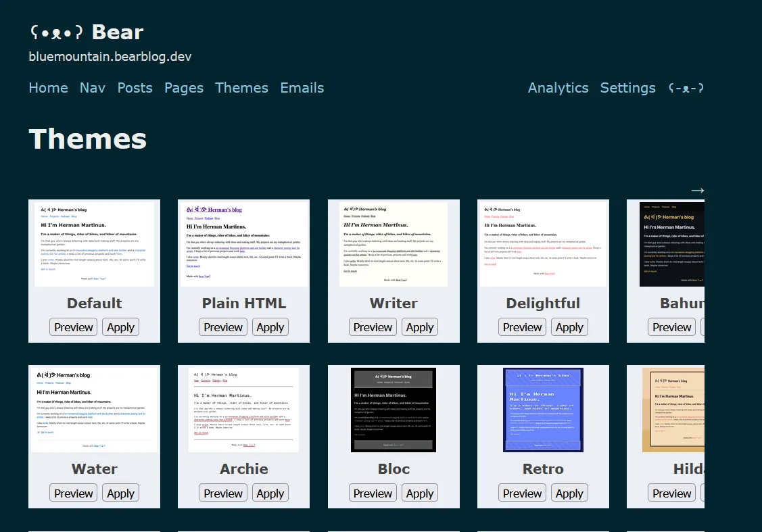This screenshot has height=532, width=762.
Task: Click the Archie theme thumbnail
Action: click(x=244, y=410)
